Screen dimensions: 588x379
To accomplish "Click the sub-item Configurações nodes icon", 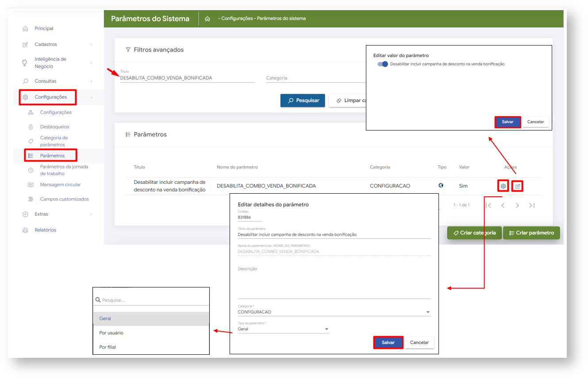I will (x=31, y=113).
